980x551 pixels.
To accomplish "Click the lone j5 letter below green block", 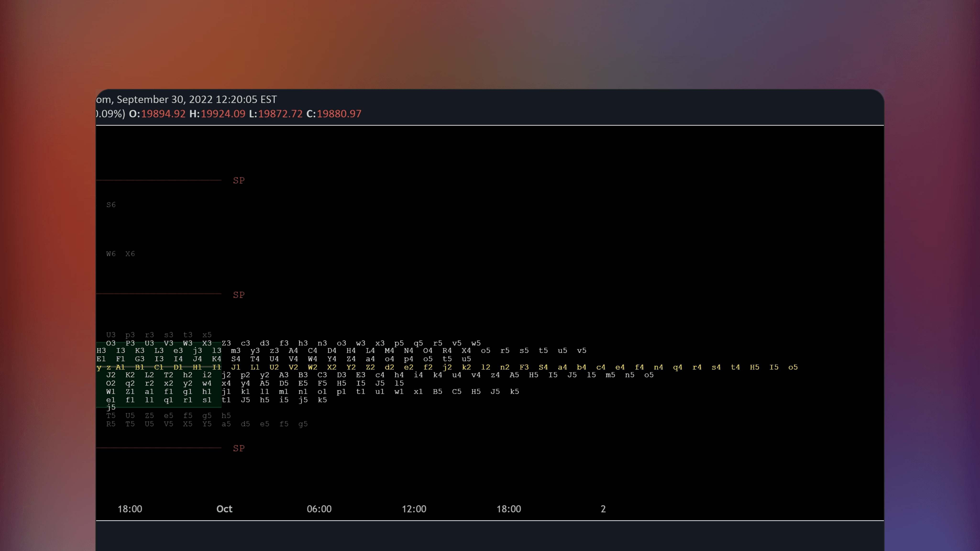I will click(111, 407).
